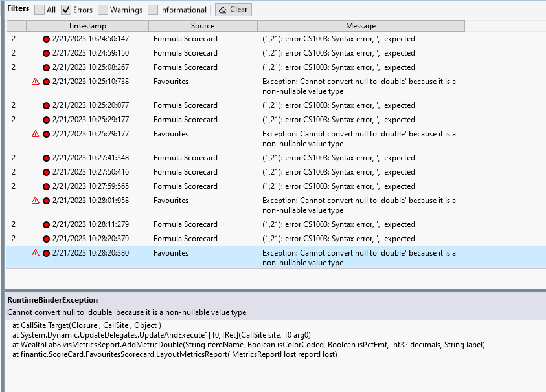Click warning triangle icon on 10:28:01:958 row
This screenshot has height=392, width=546.
coord(36,201)
